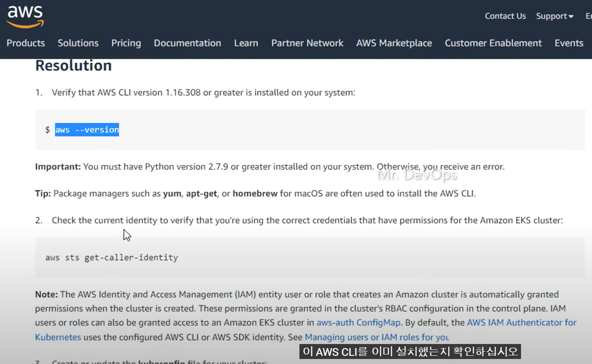Click the Tip: package managers line
The height and width of the screenshot is (364, 592).
coord(255,194)
